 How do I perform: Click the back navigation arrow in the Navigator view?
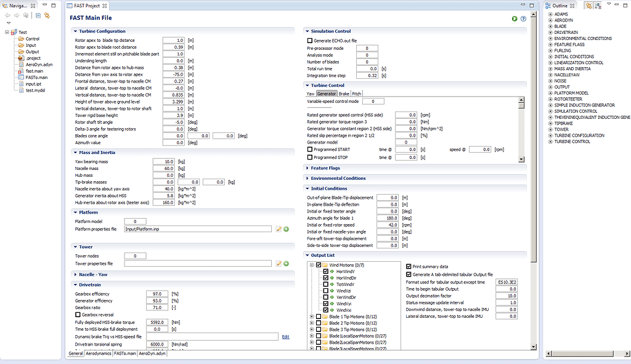(x=7, y=15)
